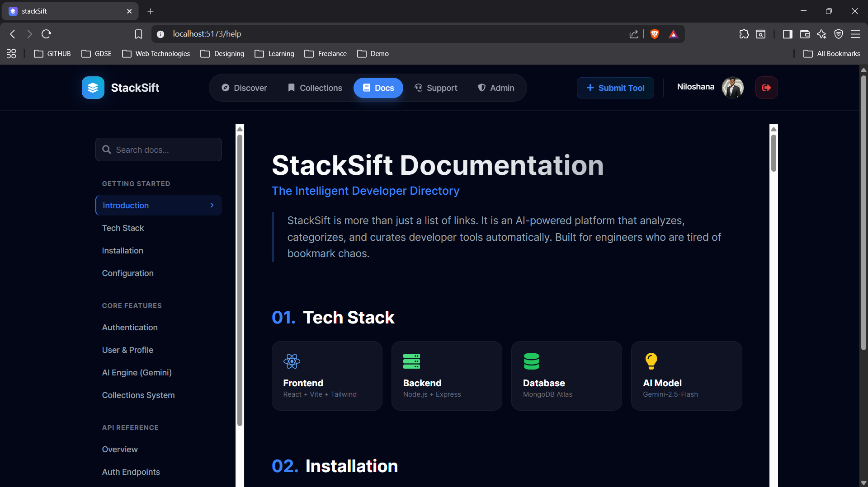Open User & Profile in docs sidebar

[127, 350]
